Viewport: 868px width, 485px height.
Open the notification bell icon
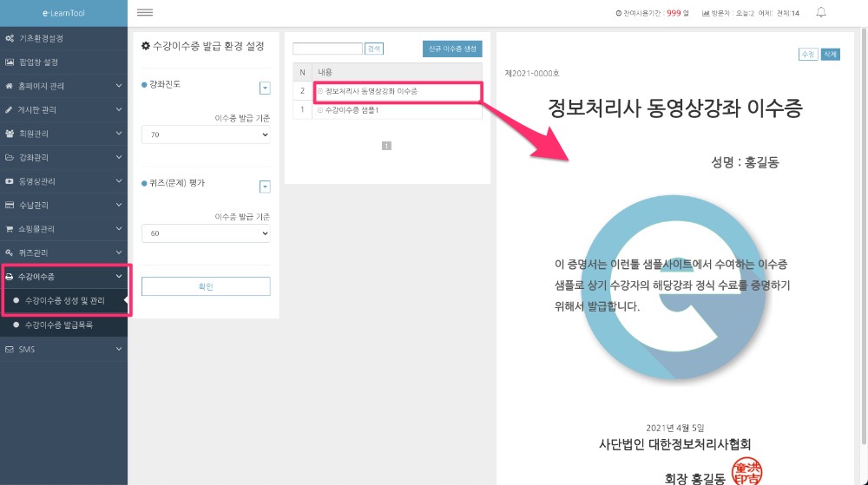tap(821, 12)
